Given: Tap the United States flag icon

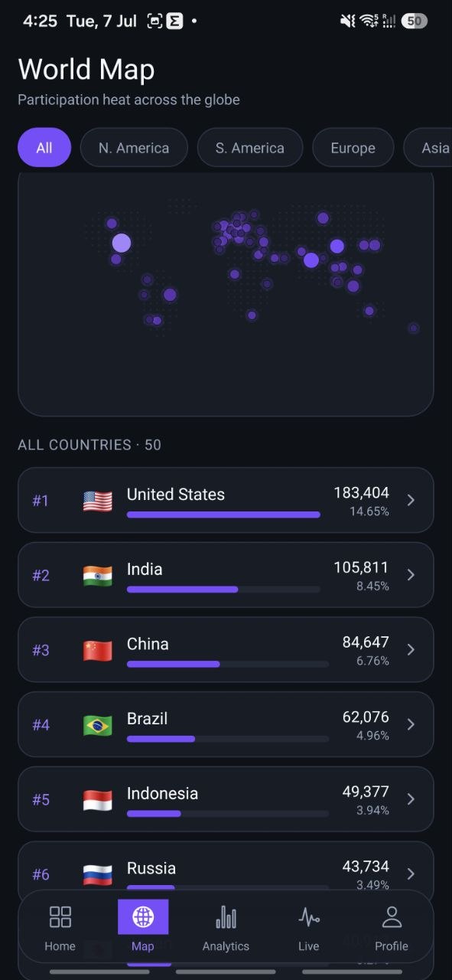Looking at the screenshot, I should pos(98,501).
